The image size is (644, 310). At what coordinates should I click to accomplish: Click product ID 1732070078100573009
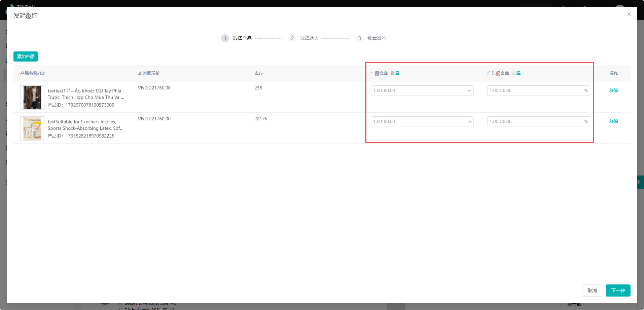pos(90,105)
